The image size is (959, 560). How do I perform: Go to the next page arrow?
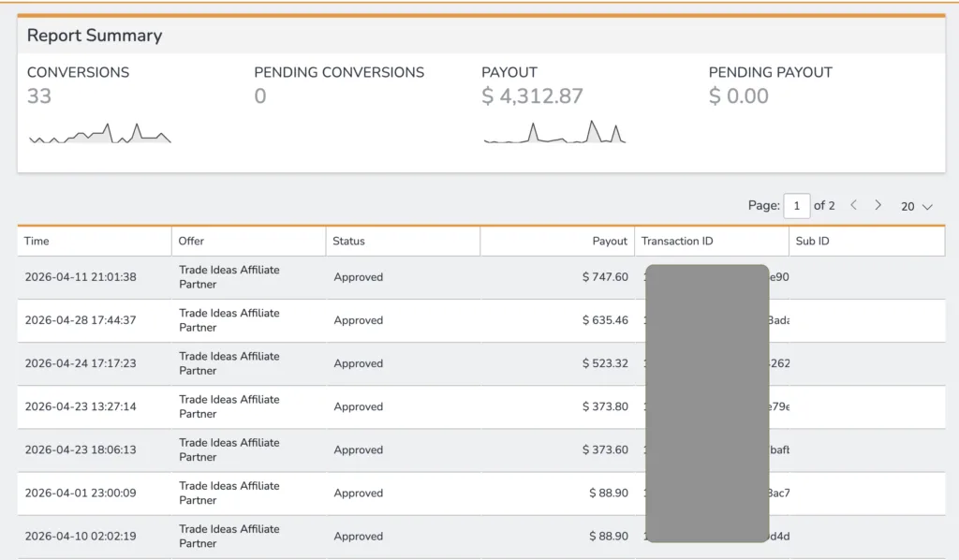[878, 205]
